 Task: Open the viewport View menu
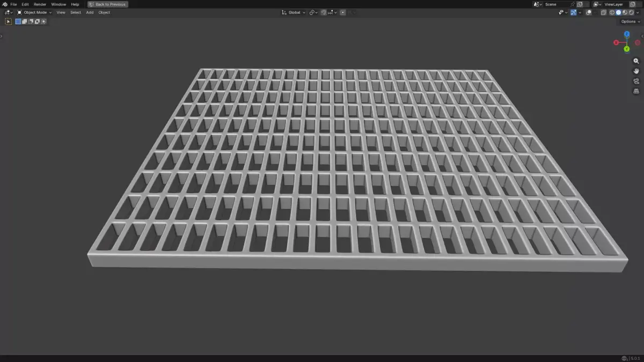[x=61, y=12]
